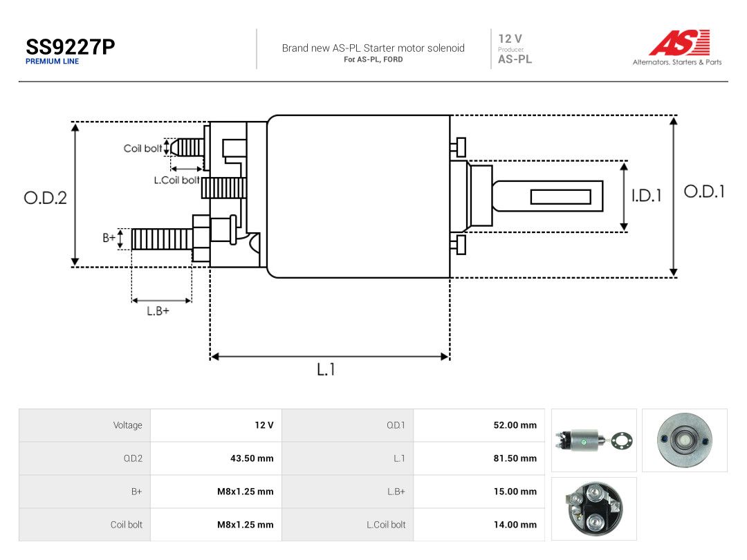Click the L.Coil bolt label in the diagram
747x560 pixels.
[176, 180]
